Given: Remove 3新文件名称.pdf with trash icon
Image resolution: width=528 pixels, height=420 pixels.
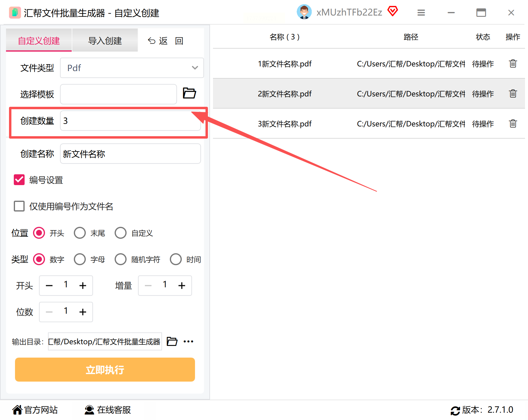Looking at the screenshot, I should click(x=513, y=124).
